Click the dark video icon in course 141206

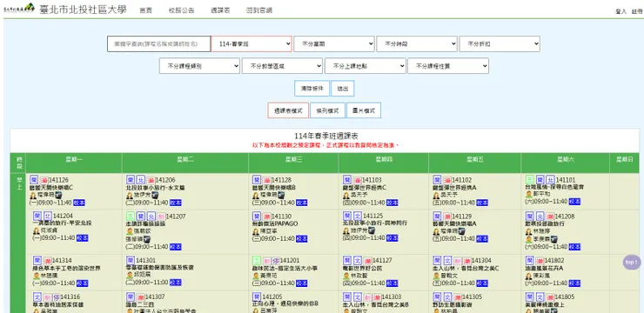(x=155, y=196)
